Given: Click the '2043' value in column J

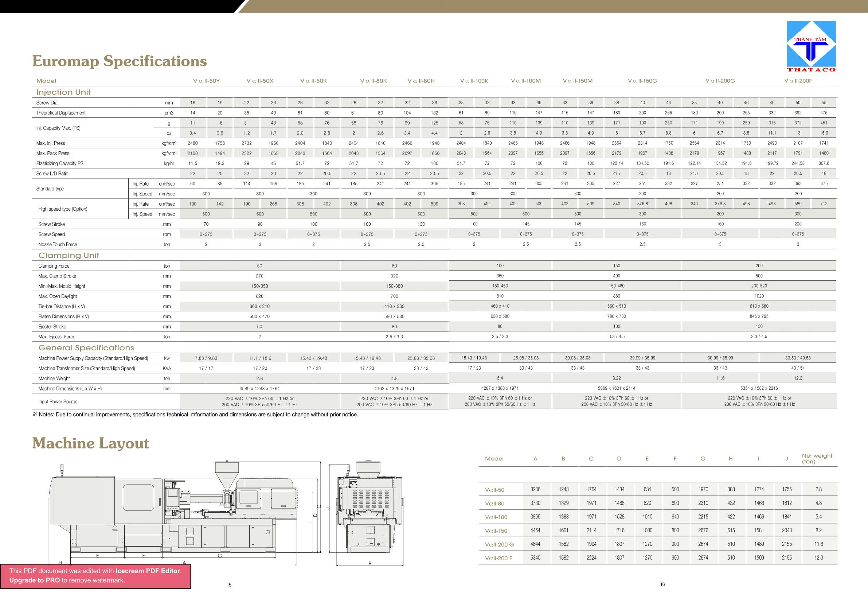Looking at the screenshot, I should (787, 530).
